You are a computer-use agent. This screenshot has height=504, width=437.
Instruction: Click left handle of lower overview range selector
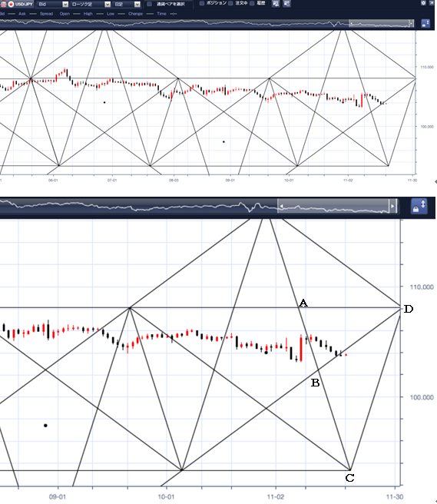click(x=281, y=206)
